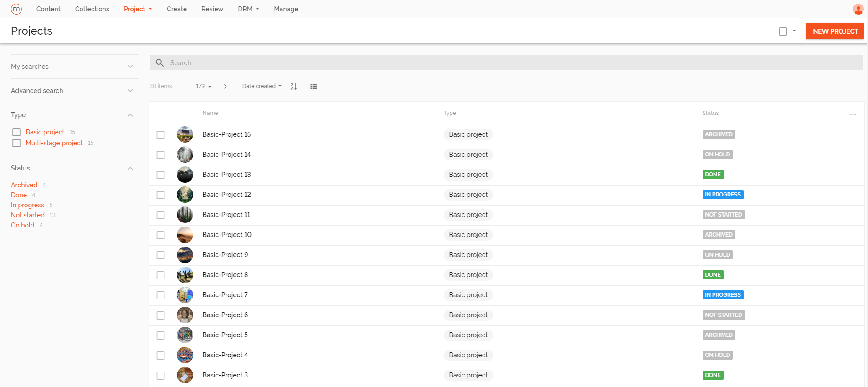Collapse the Status filter section

(130, 168)
